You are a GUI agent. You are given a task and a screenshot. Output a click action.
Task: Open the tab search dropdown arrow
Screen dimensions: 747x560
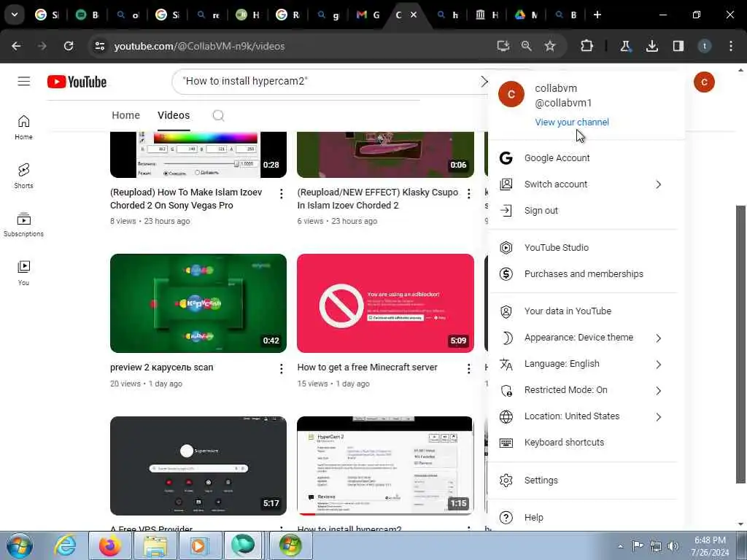point(15,15)
